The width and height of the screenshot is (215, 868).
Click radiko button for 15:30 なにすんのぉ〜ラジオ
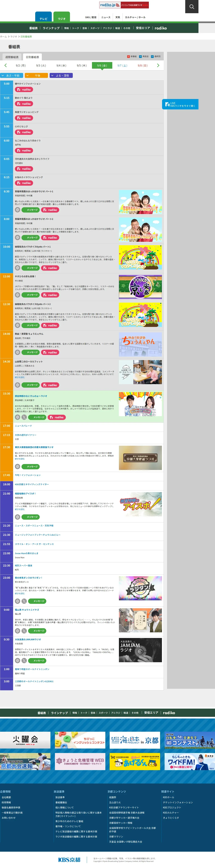coord(57,417)
